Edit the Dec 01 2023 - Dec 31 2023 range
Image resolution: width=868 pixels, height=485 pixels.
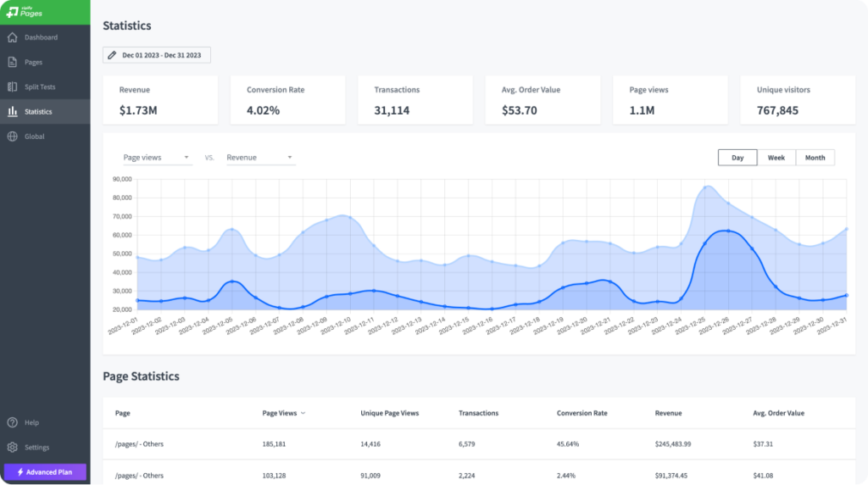click(157, 55)
